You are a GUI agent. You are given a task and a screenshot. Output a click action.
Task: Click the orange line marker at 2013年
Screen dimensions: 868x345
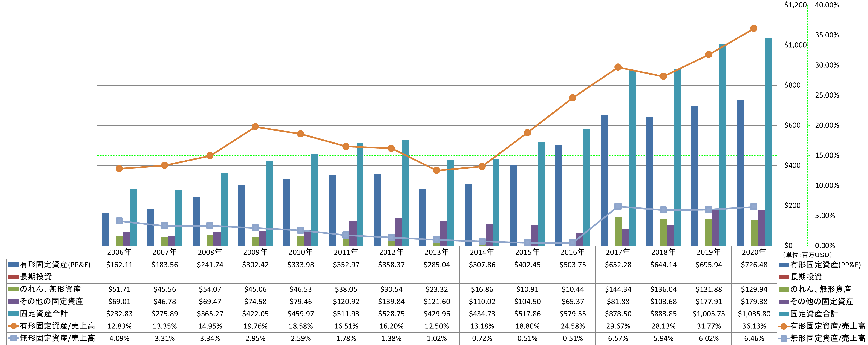point(436,170)
